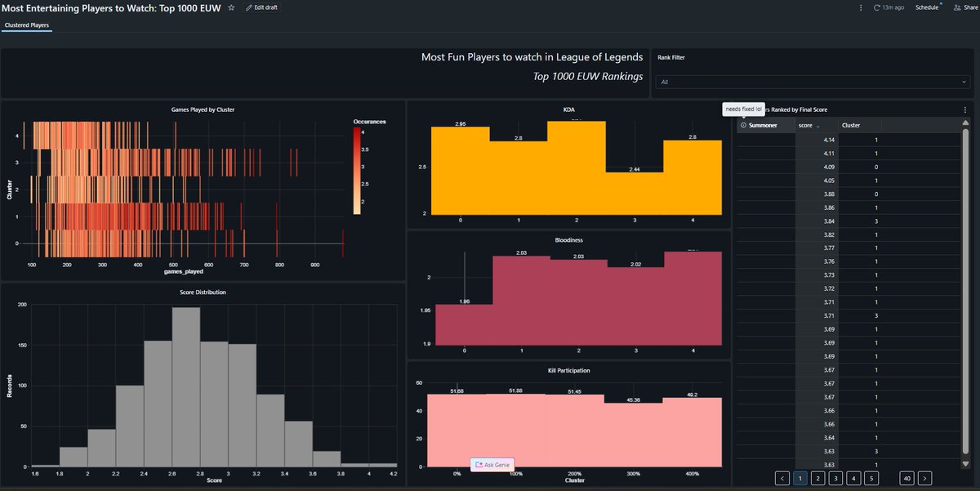Toggle score column sort arrow
980x491 pixels.
[818, 126]
